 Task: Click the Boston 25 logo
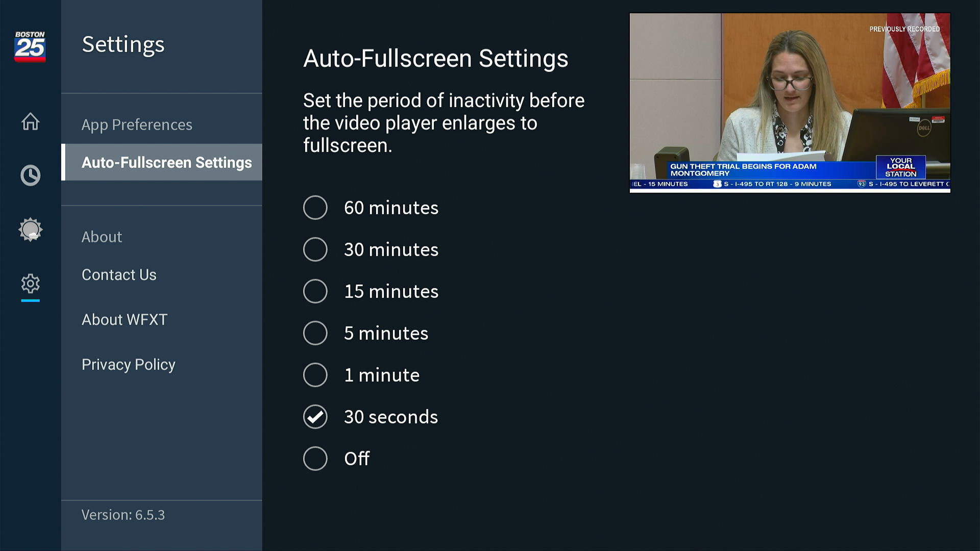pos(30,46)
